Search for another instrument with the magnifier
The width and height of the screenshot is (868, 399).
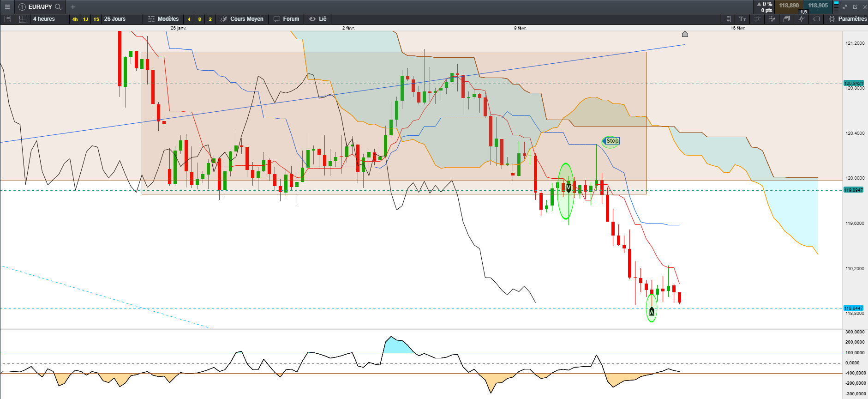coord(58,7)
